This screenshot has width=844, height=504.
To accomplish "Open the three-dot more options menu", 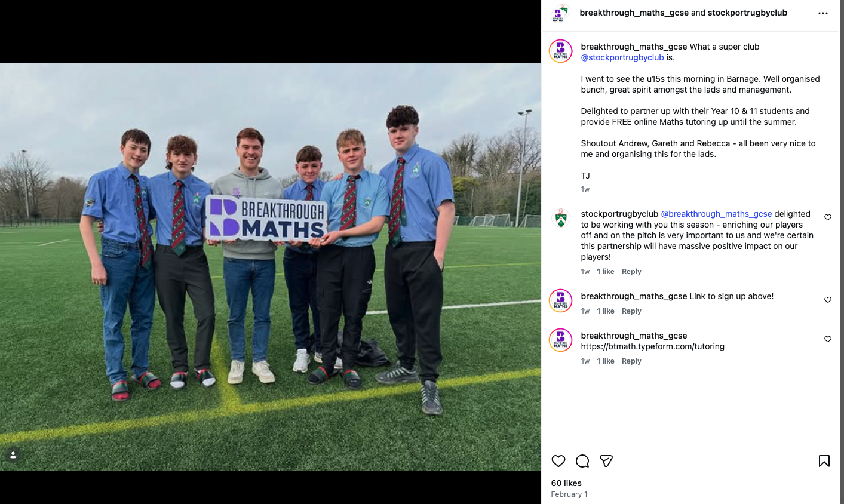I will [x=823, y=13].
